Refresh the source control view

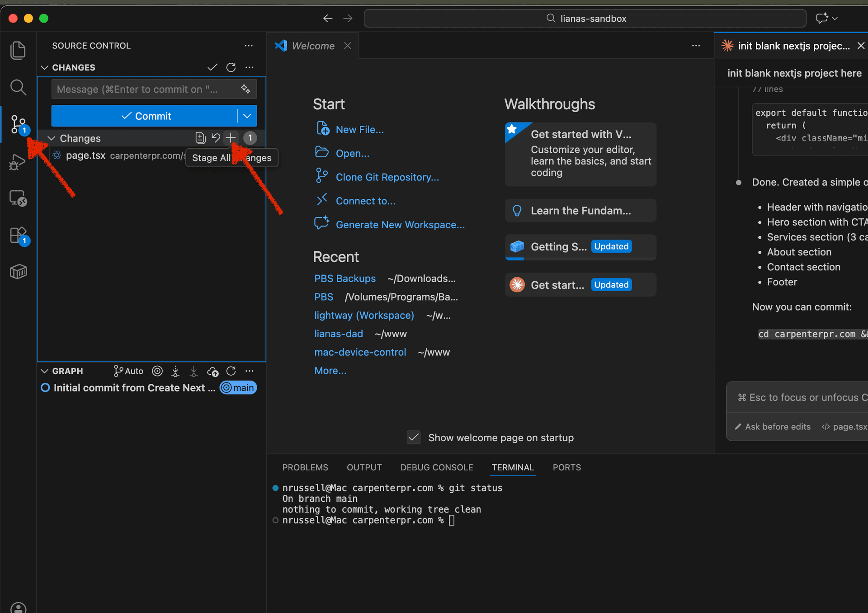tap(231, 67)
